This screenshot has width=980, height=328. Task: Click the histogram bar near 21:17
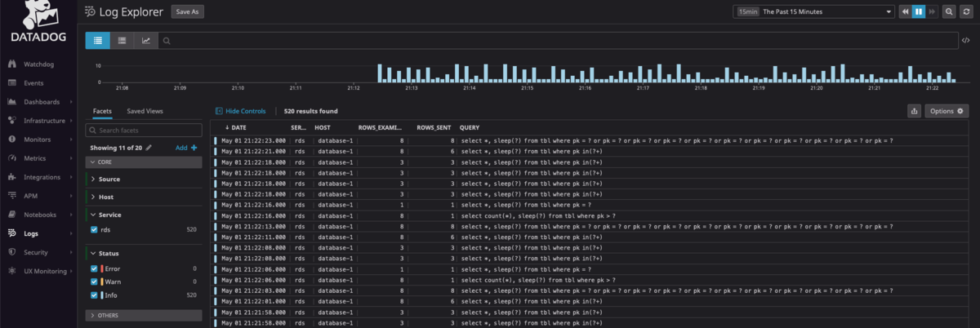(642, 73)
